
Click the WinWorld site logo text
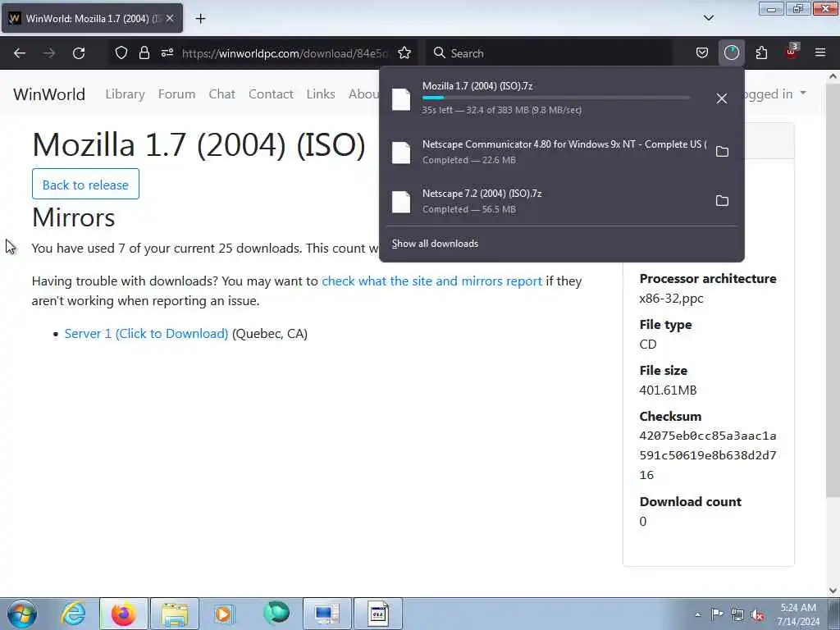(x=49, y=94)
